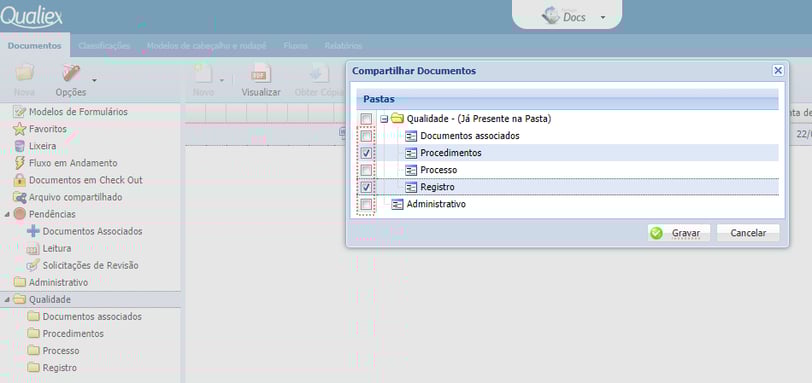Open Favoritos star icon in sidebar
The width and height of the screenshot is (812, 383).
tap(20, 129)
